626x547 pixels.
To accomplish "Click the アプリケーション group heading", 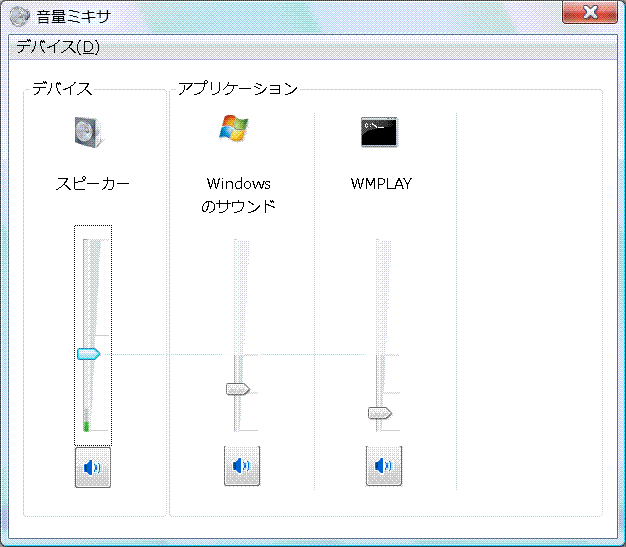I will tap(237, 88).
